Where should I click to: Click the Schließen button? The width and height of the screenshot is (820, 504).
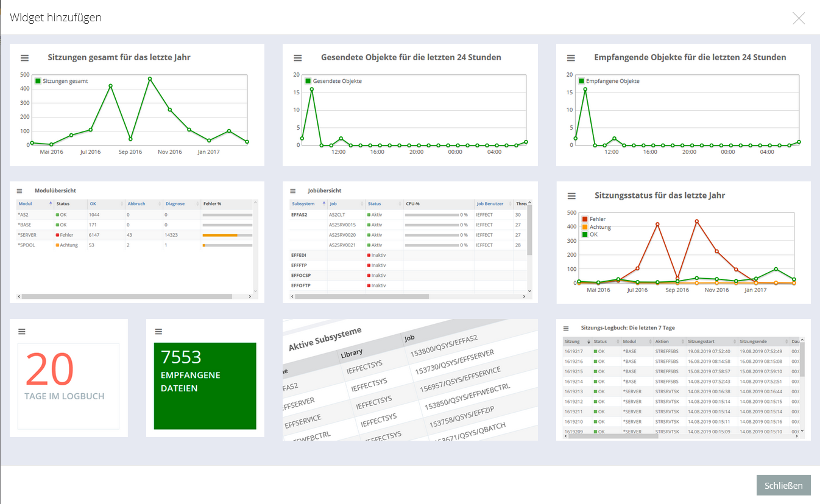(x=783, y=485)
